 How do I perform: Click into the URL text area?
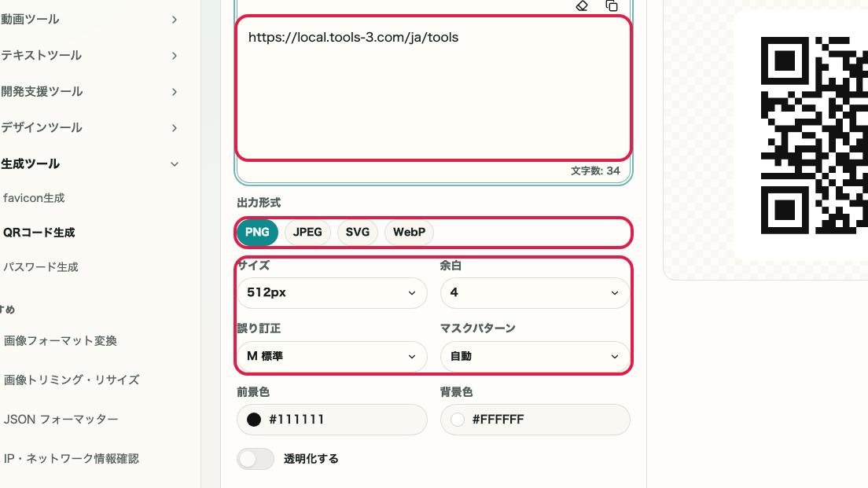point(433,89)
